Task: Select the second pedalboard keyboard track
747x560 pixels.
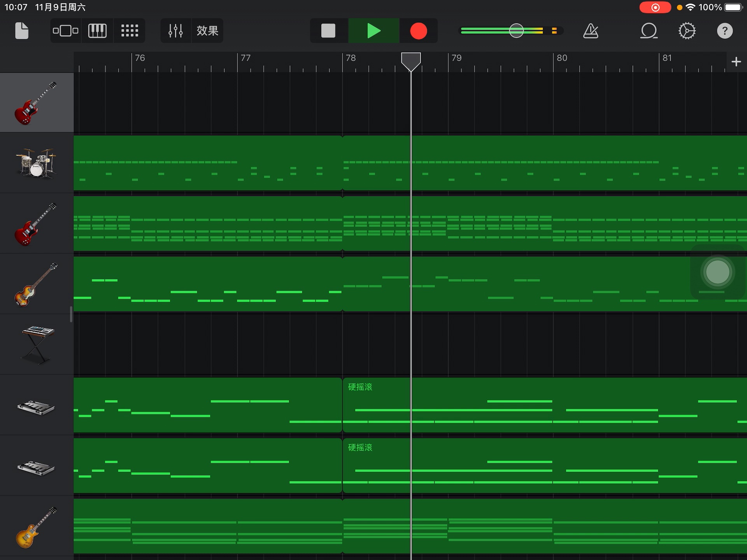Action: pyautogui.click(x=37, y=466)
